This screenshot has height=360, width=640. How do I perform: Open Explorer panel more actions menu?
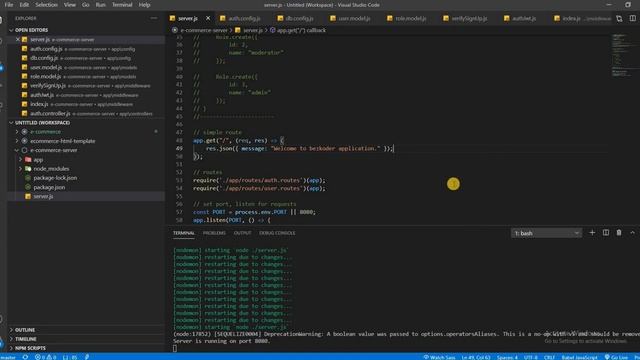(x=154, y=18)
